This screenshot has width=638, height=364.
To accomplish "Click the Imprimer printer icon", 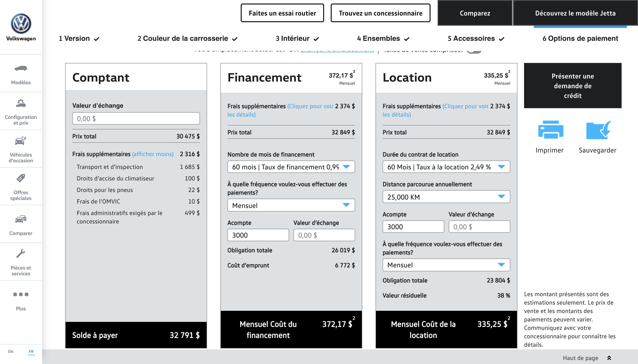I will click(550, 129).
